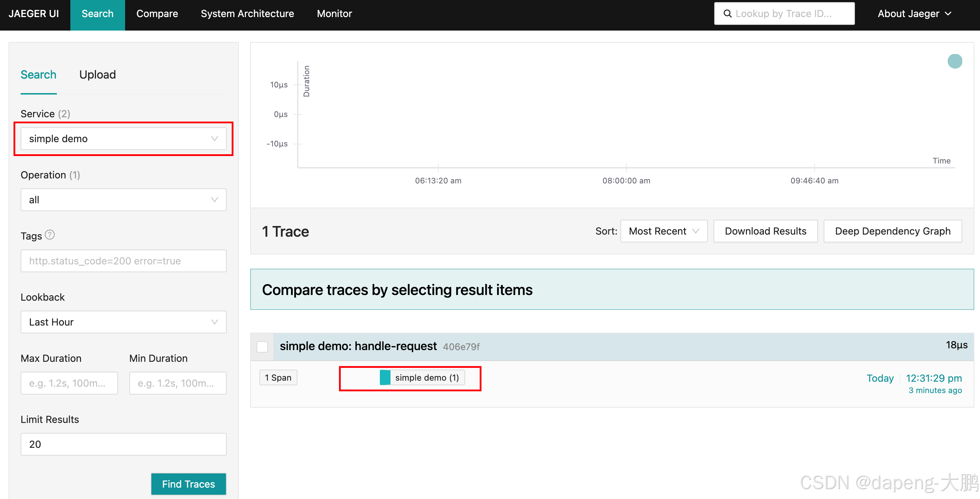The width and height of the screenshot is (980, 499).
Task: Select the handle-request trace checkbox
Action: tap(262, 347)
